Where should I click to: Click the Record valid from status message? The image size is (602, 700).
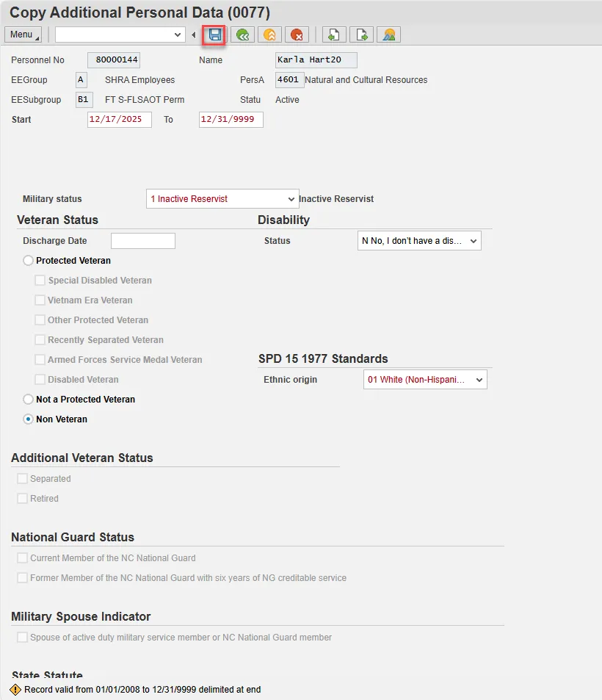[x=142, y=690]
